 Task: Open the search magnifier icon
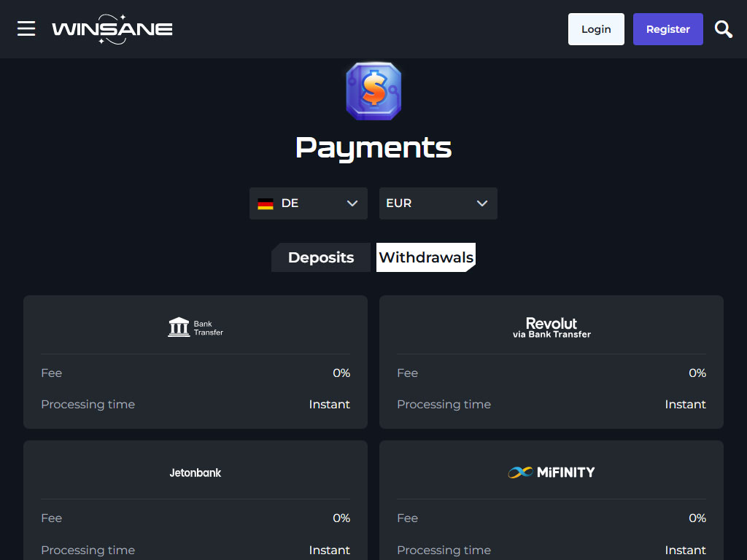[723, 29]
